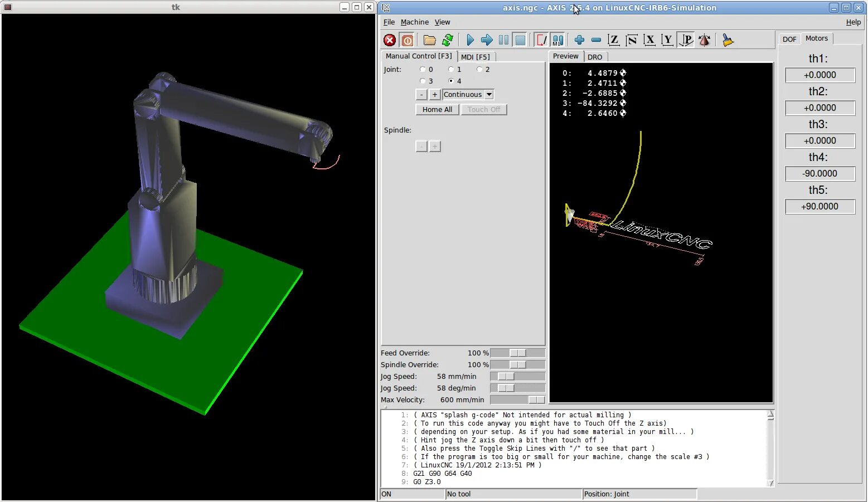The width and height of the screenshot is (868, 502).
Task: Click th4 value field -90.0000
Action: pos(820,174)
